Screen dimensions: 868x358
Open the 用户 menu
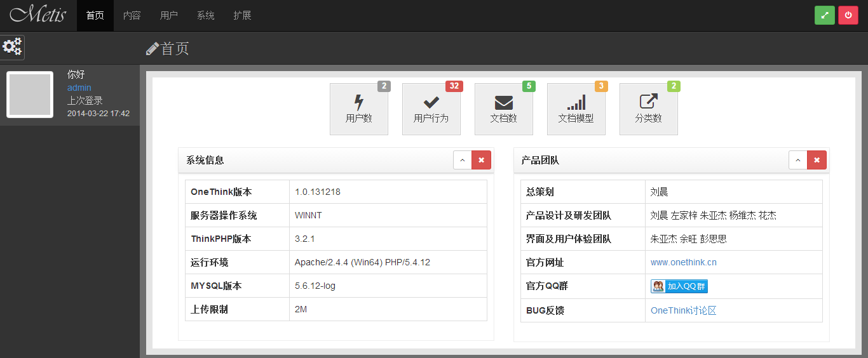tap(168, 15)
